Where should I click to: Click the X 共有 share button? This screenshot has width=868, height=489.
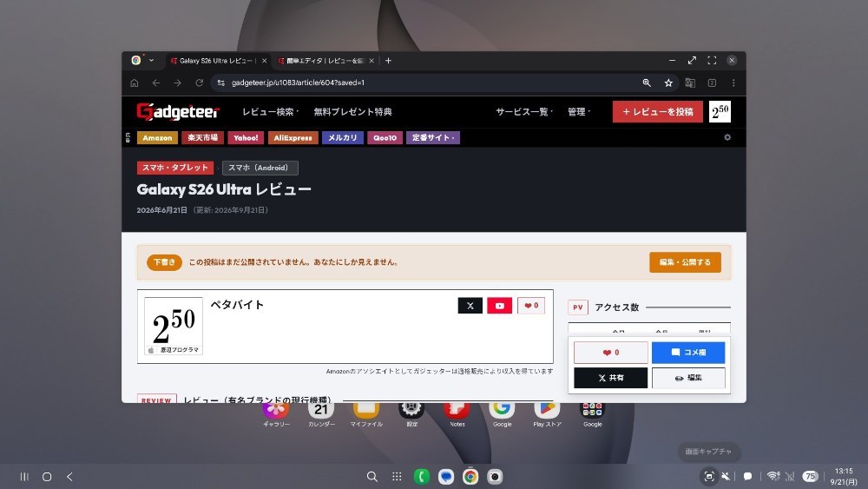[x=610, y=378]
